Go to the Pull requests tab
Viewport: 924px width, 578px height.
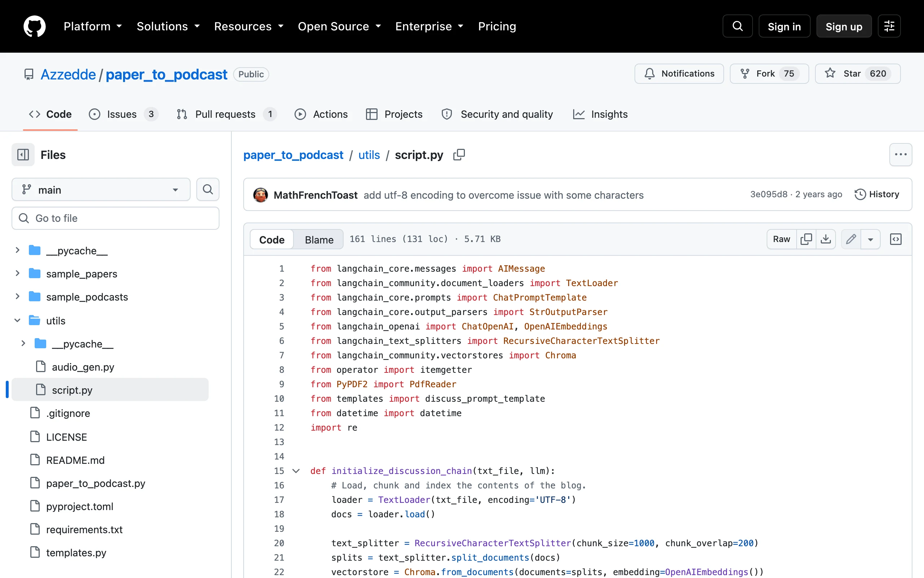pos(226,114)
